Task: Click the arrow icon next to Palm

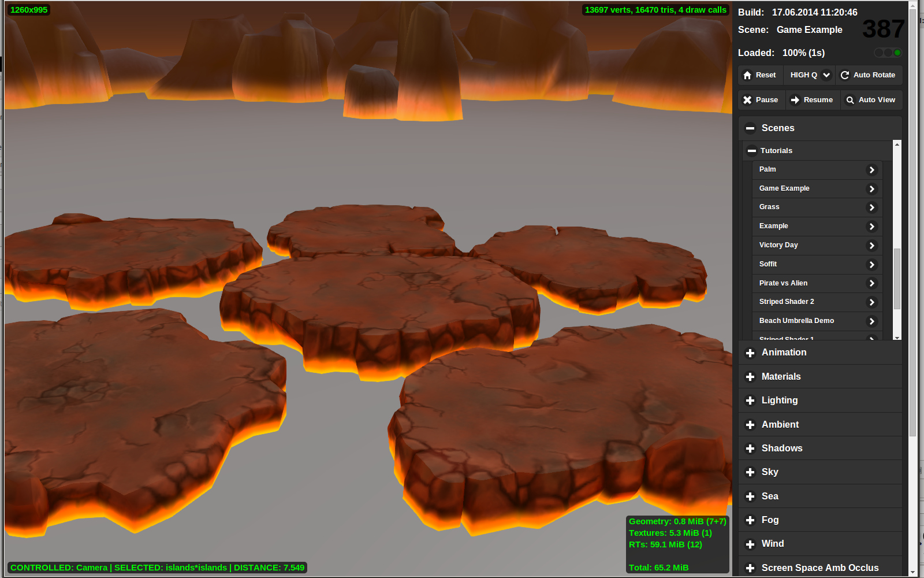Action: (872, 170)
